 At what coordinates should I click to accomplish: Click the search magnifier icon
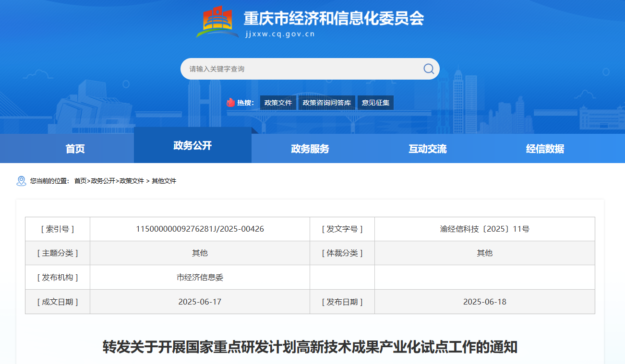(x=428, y=69)
